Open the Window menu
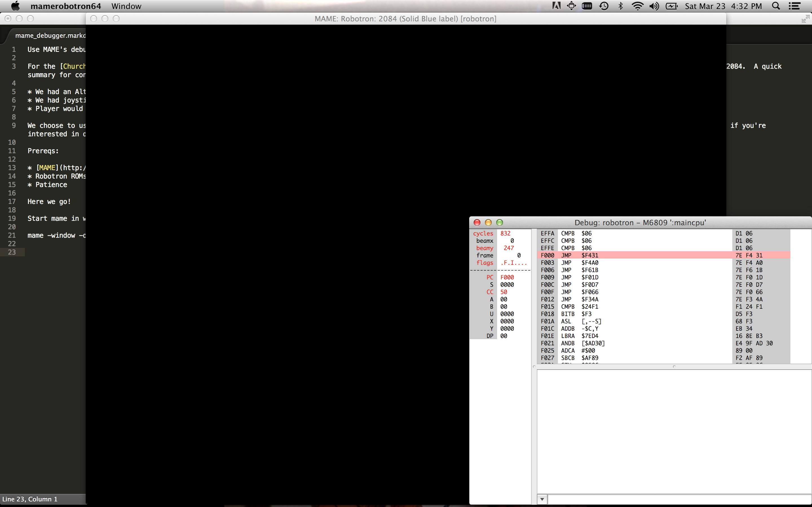The image size is (812, 507). (x=126, y=6)
